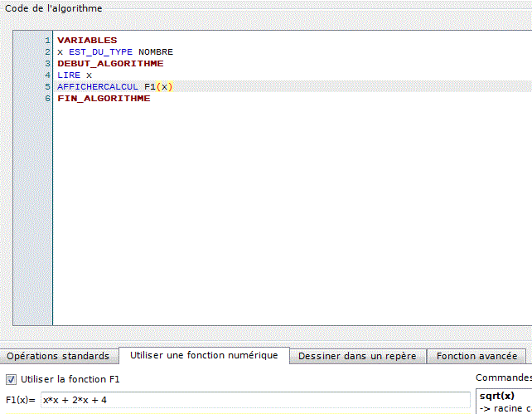Click line number 6 in the gutter
This screenshot has width=532, height=414.
47,98
